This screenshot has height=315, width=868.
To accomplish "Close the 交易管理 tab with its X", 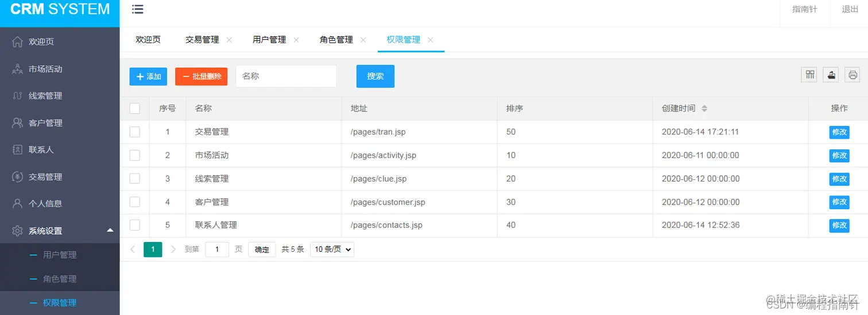I will [x=229, y=40].
